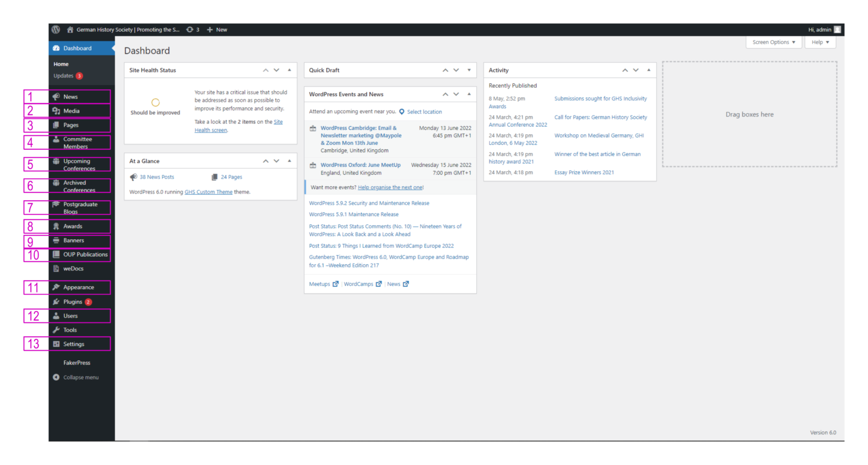This screenshot has height=465, width=868.
Task: Click the Updates icon with red badge 3
Action: pyautogui.click(x=79, y=75)
